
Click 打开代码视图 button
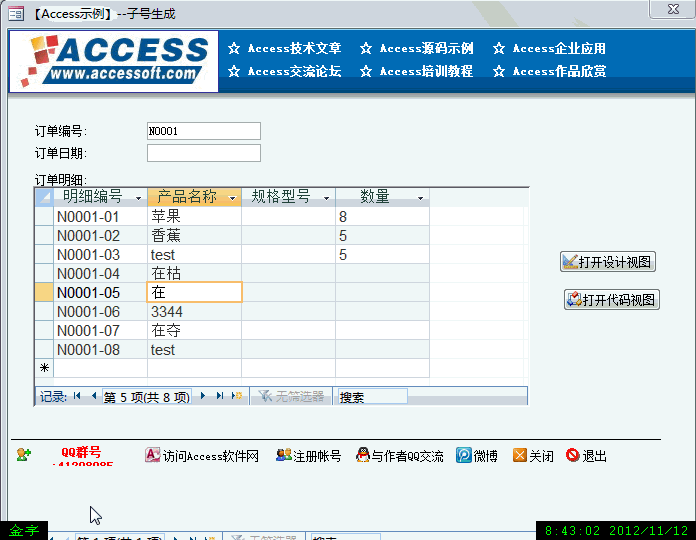(612, 300)
